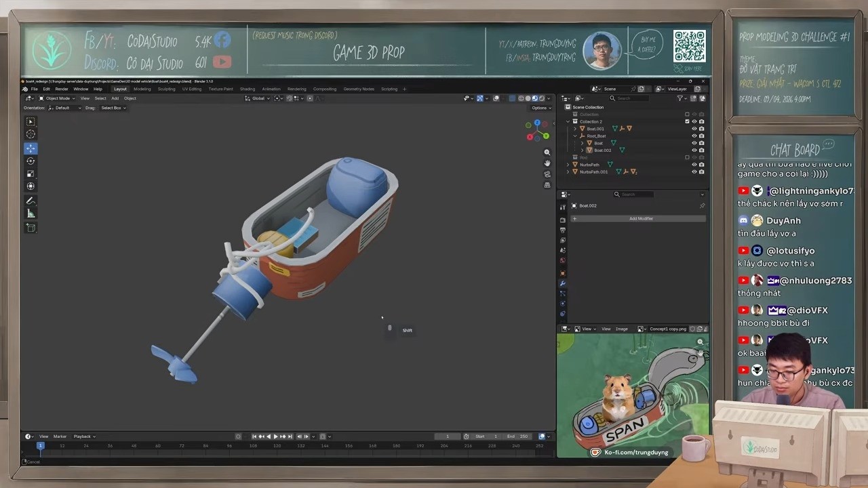
Task: Activate the Transform tool
Action: tap(31, 186)
